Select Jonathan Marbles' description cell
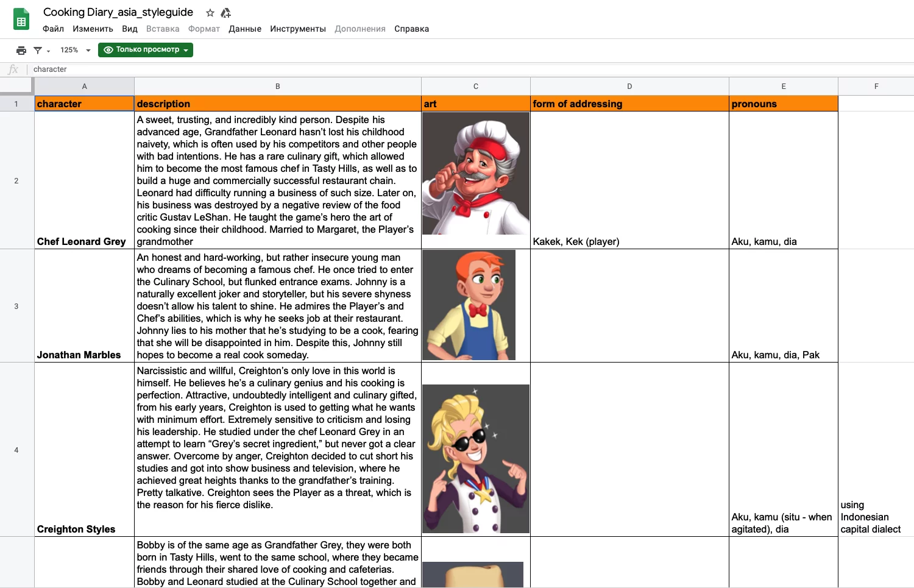 pyautogui.click(x=277, y=306)
